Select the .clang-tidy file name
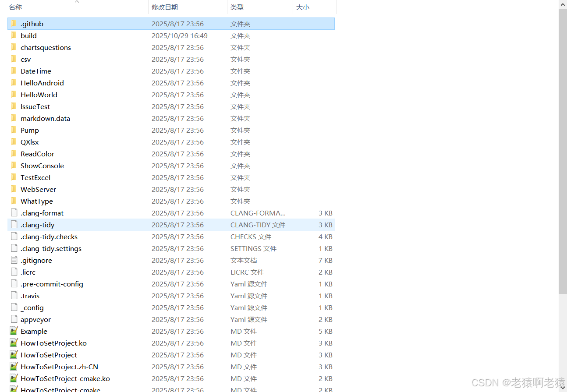 point(38,225)
